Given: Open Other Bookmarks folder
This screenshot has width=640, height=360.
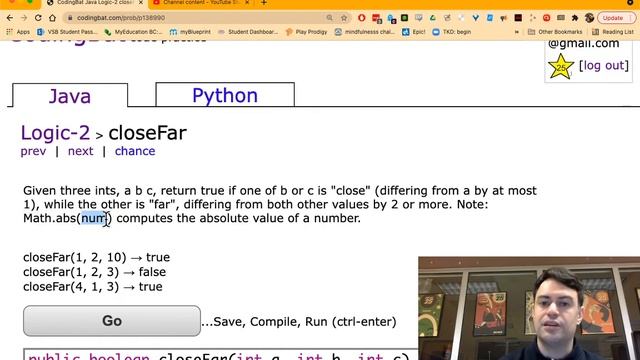Looking at the screenshot, I should click(x=555, y=32).
